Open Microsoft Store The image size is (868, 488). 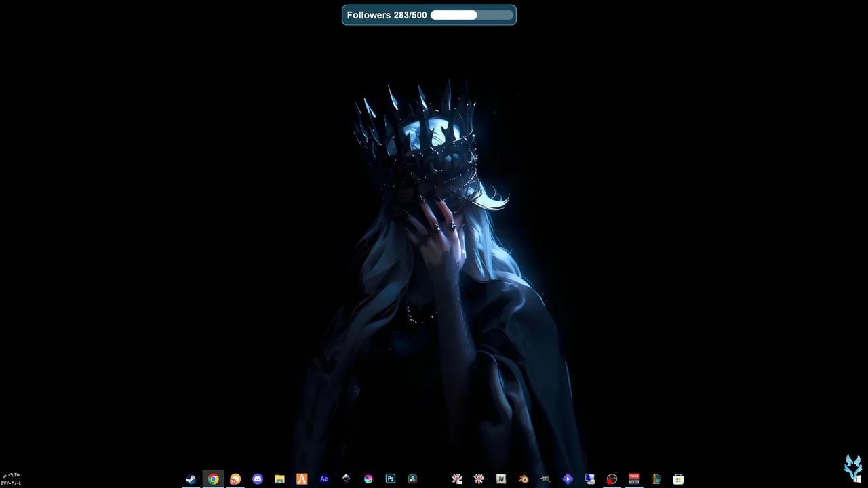tap(678, 479)
